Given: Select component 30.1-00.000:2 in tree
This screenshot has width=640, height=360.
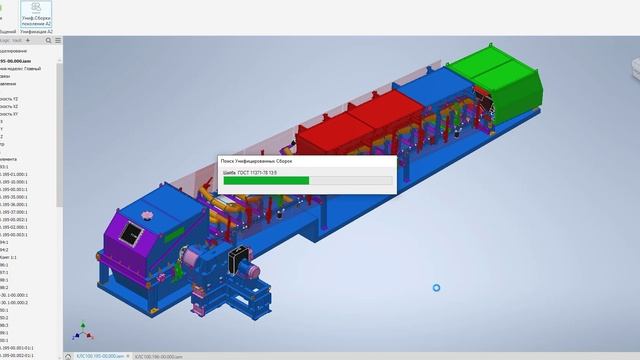Looking at the screenshot, I should pos(14,303).
